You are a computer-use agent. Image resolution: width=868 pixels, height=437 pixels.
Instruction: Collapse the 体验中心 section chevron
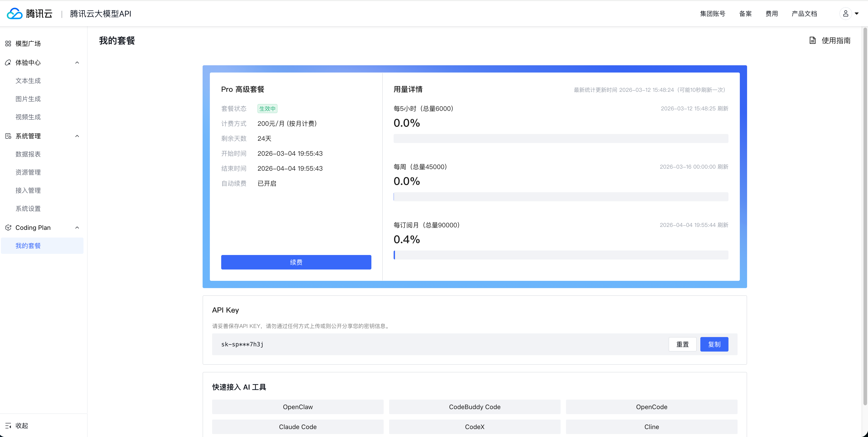click(x=77, y=63)
